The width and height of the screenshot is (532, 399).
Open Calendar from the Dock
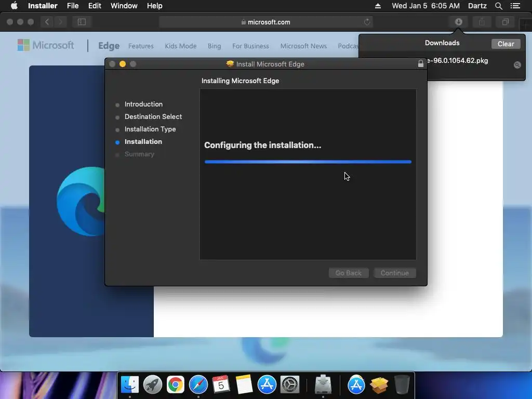pos(221,384)
